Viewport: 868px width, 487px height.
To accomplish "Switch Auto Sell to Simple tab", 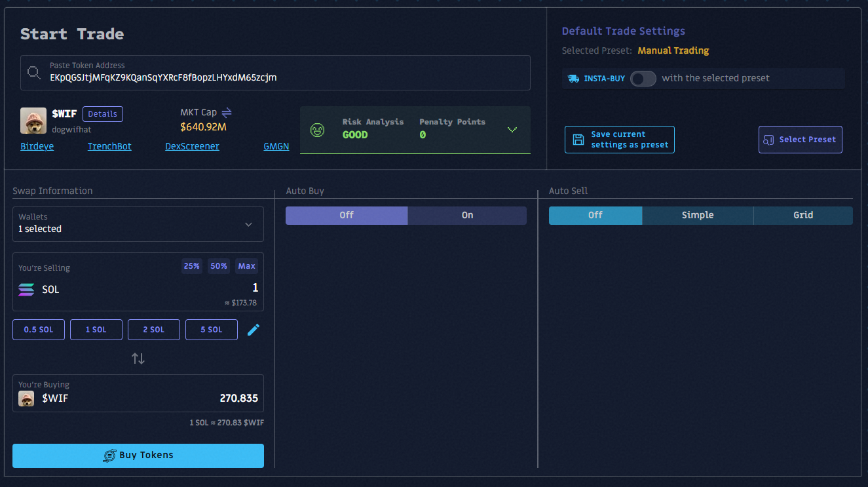I will 697,216.
